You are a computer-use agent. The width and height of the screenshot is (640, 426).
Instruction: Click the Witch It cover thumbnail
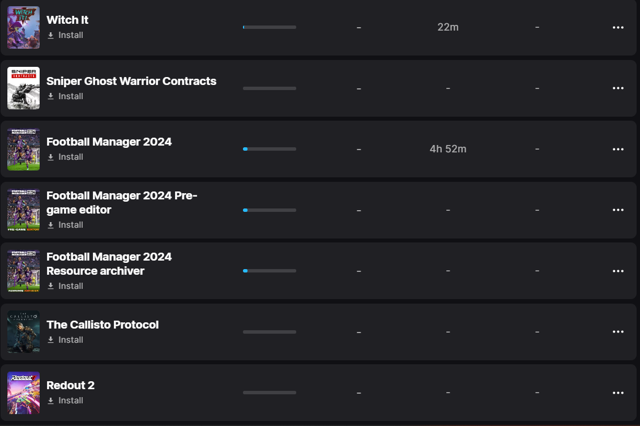point(24,27)
